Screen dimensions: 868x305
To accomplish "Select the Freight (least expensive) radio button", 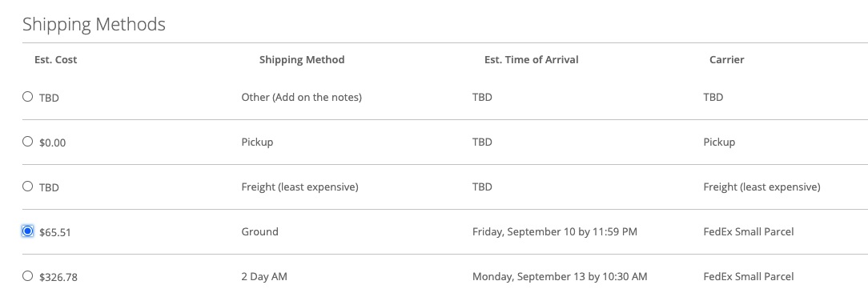I will pyautogui.click(x=28, y=187).
